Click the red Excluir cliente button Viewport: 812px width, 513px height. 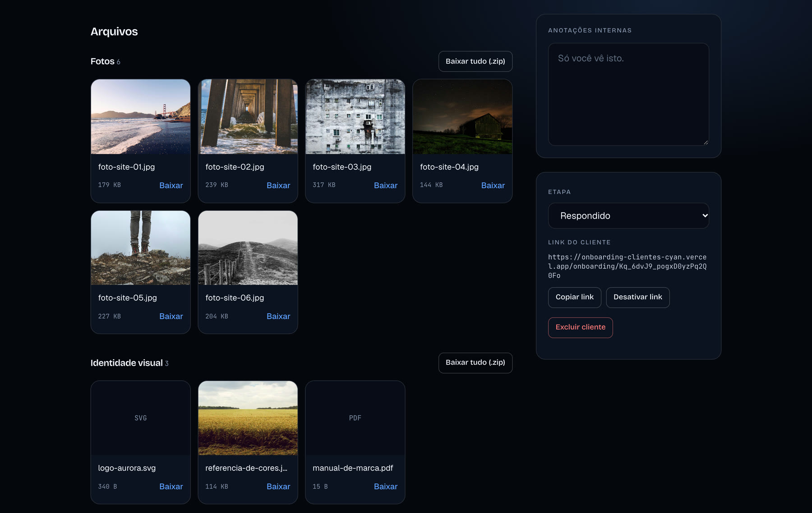click(x=581, y=328)
